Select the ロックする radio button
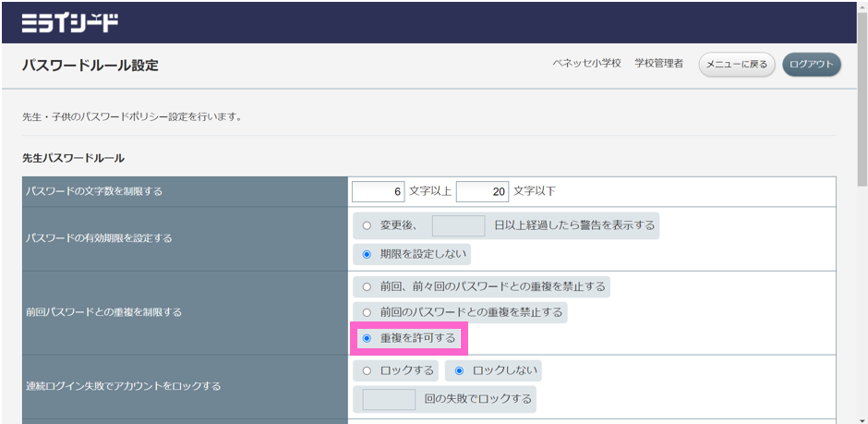 click(367, 370)
